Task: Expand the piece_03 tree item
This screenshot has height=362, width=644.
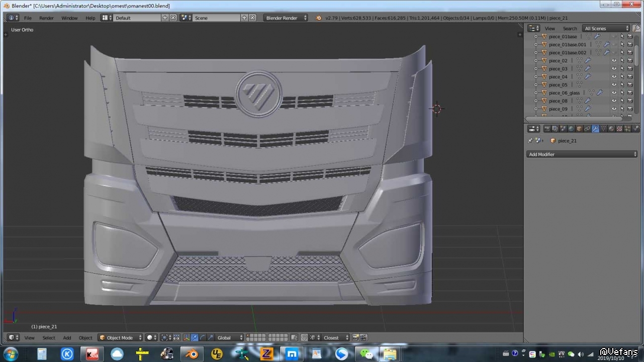Action: [536, 69]
